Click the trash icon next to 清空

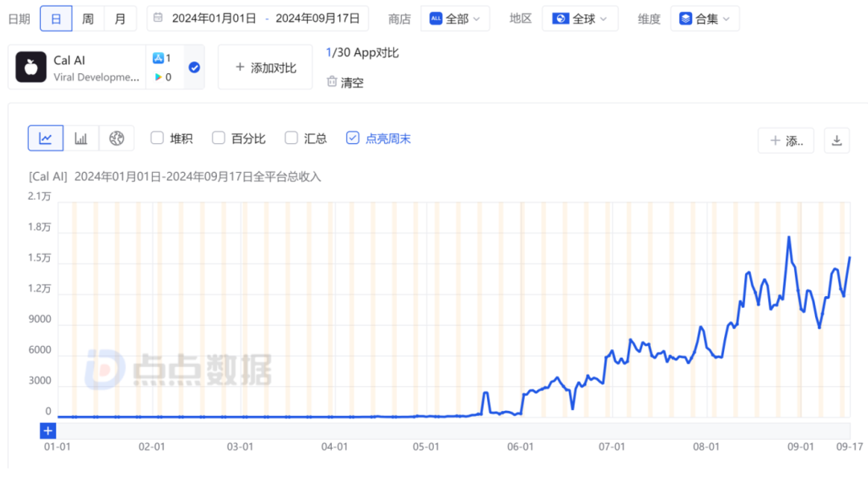(x=332, y=81)
